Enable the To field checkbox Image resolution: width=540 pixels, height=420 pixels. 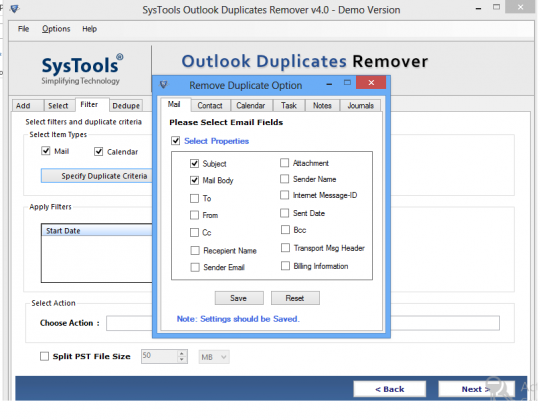[195, 198]
